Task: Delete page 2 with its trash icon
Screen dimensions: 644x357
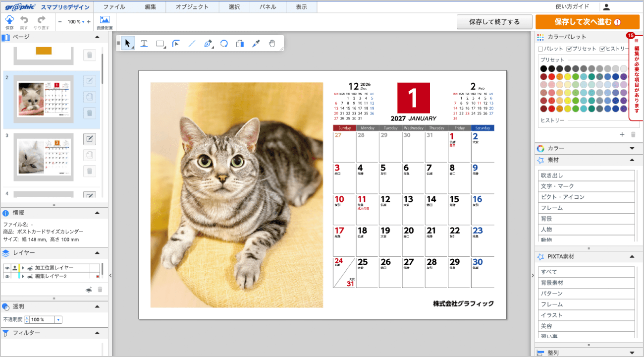Action: click(90, 113)
